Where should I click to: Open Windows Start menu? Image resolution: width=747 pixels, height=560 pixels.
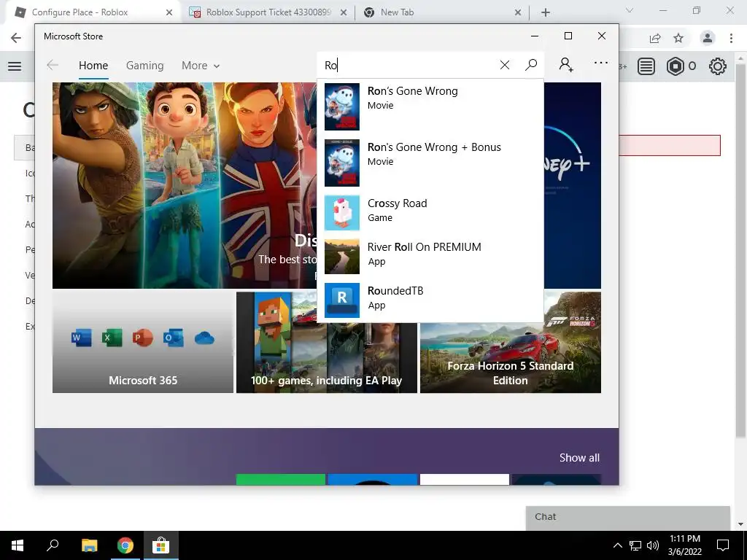point(18,545)
